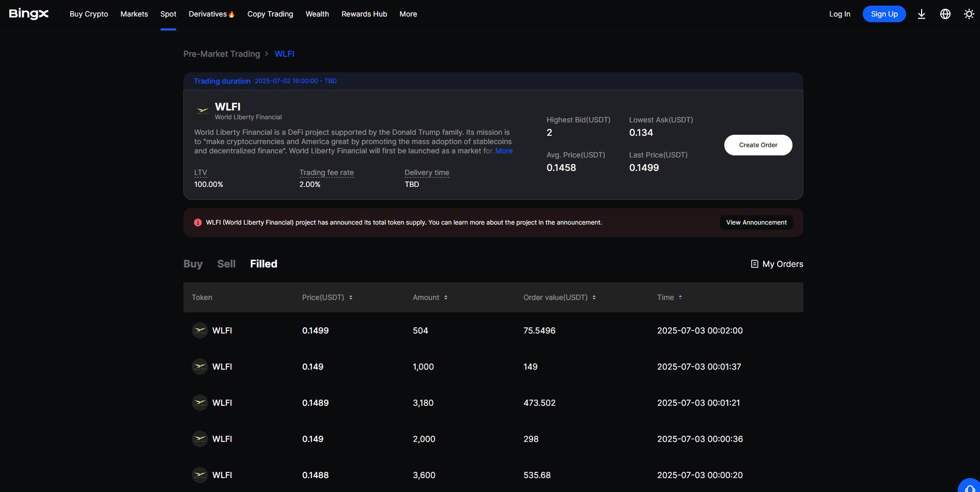980x492 pixels.
Task: Click the Last Price value 0.1499
Action: coord(644,168)
